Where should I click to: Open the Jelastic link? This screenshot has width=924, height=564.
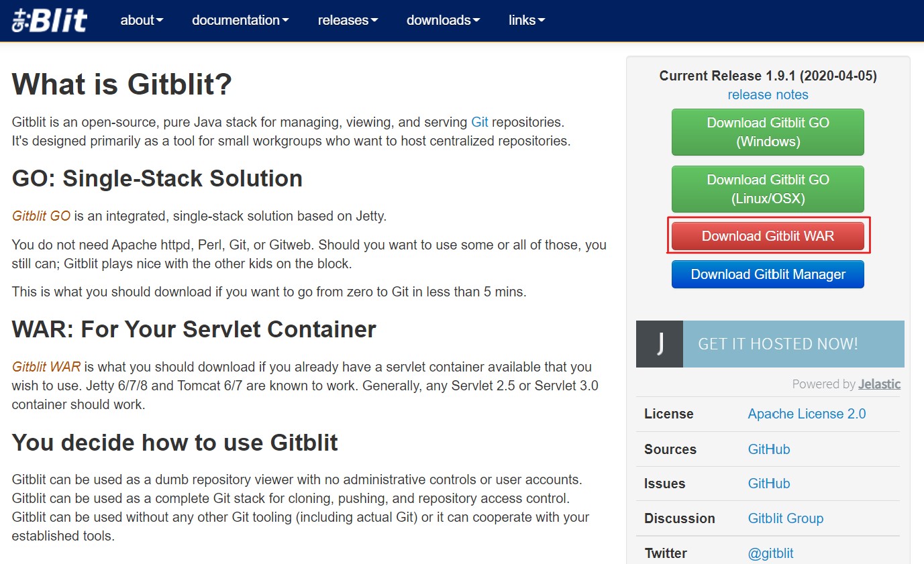(x=880, y=384)
